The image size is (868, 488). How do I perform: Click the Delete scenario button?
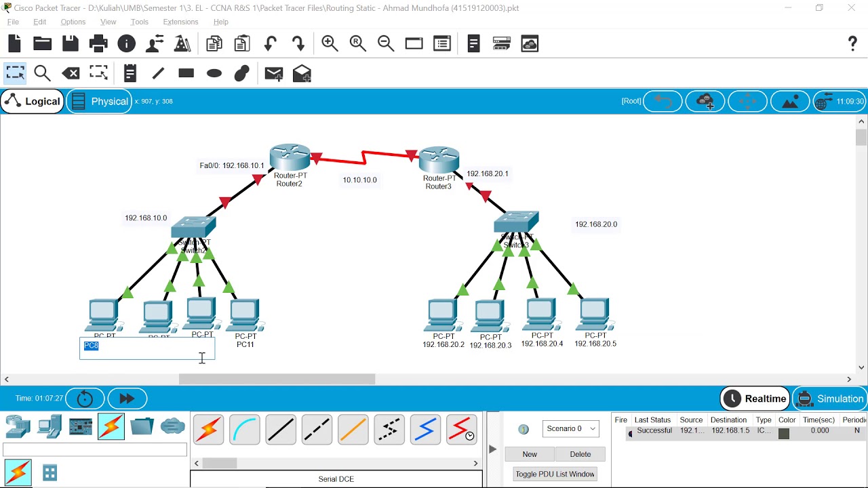pos(580,454)
